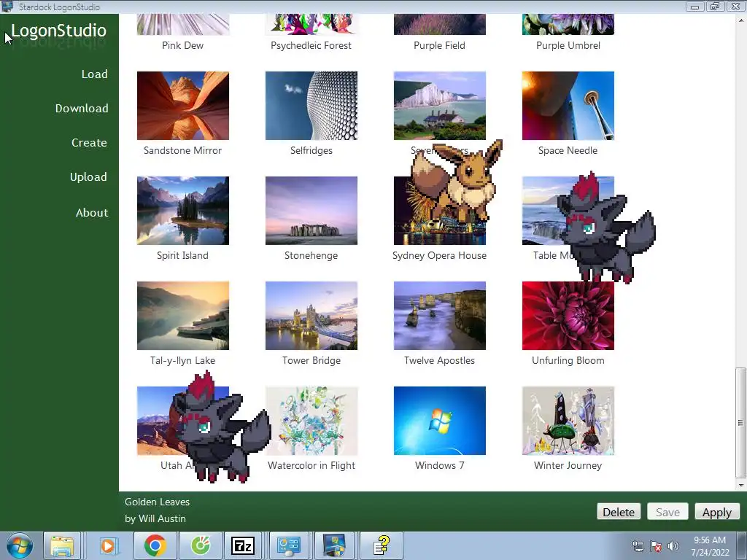Image resolution: width=747 pixels, height=560 pixels.
Task: Select the Selfridges logon screen thumbnail
Action: [x=311, y=106]
